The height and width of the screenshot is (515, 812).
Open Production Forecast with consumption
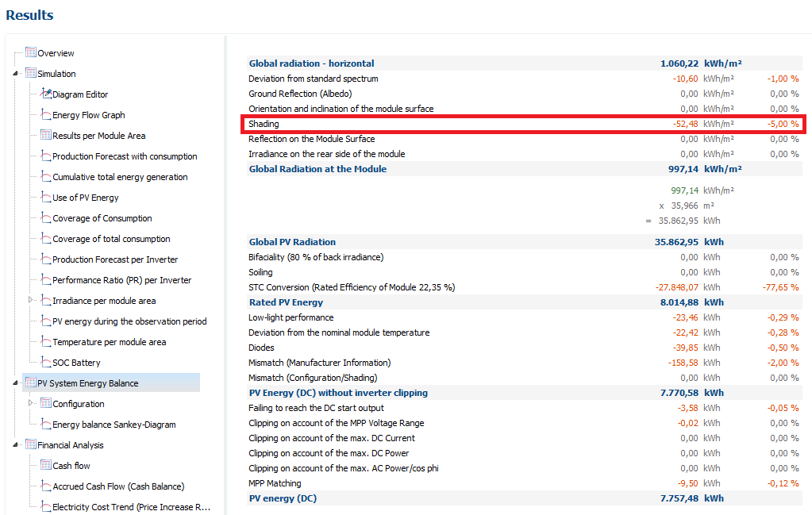(x=125, y=156)
